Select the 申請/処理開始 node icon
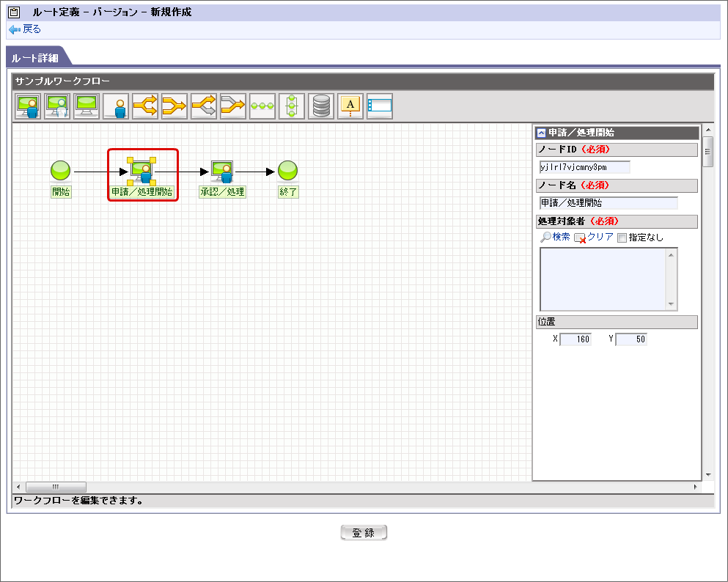728x582 pixels. 141,172
